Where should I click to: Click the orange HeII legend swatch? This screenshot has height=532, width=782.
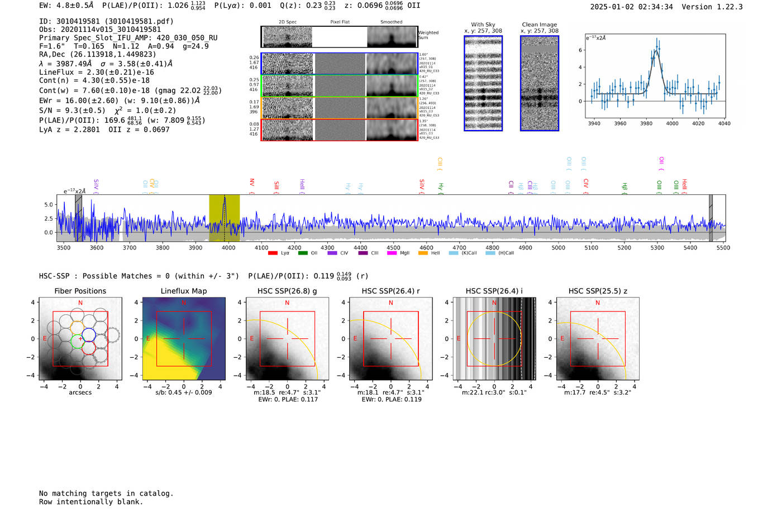click(x=423, y=253)
